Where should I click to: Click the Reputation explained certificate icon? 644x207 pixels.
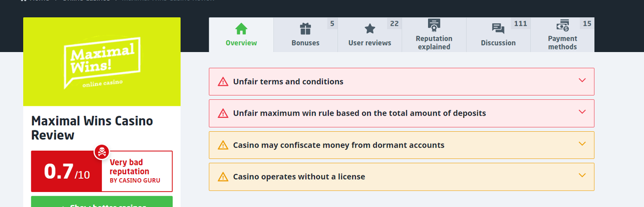[x=434, y=25]
